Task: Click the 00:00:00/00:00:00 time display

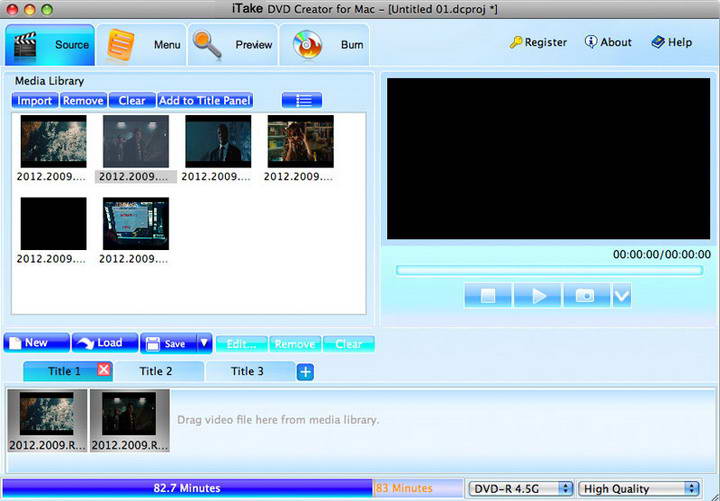Action: 662,254
